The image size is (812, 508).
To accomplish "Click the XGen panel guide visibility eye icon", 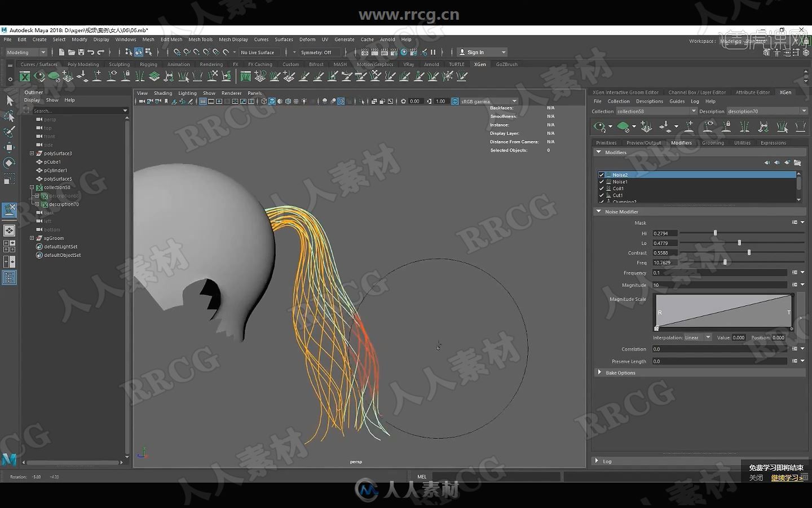I will 708,127.
